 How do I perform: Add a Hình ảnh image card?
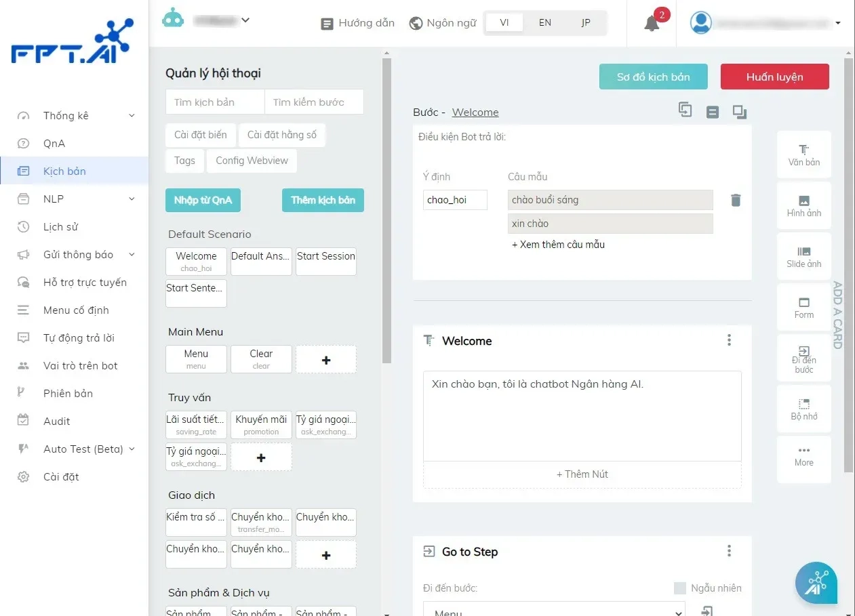tap(804, 206)
